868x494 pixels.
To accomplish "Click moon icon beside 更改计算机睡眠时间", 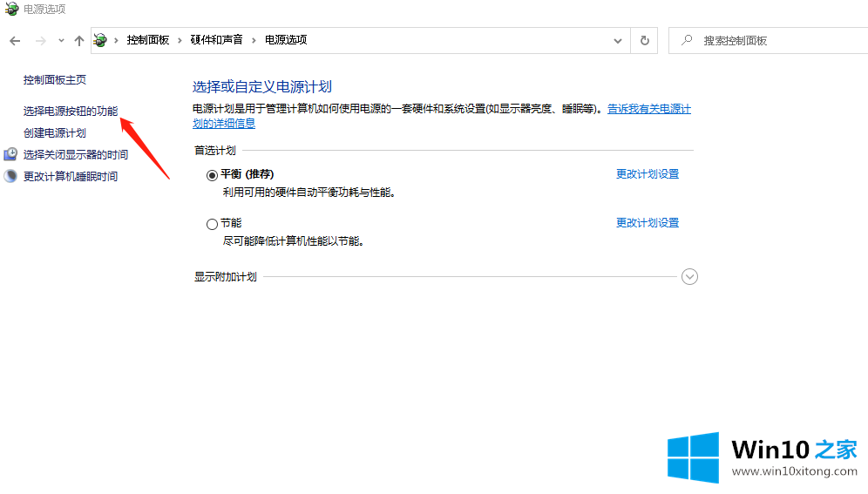I will (10, 177).
